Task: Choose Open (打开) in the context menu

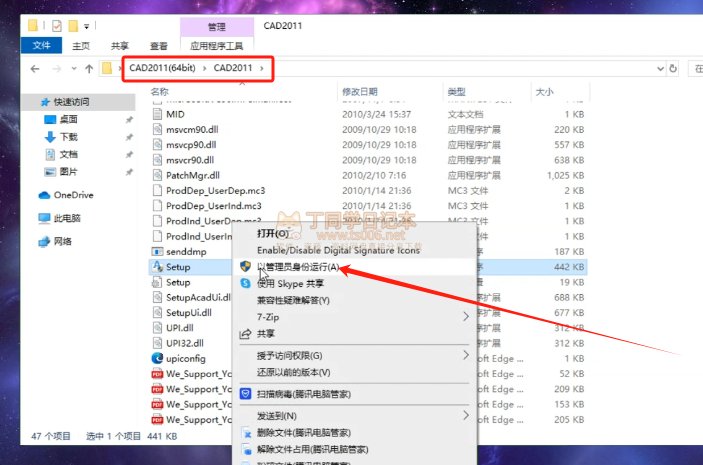Action: coord(273,233)
